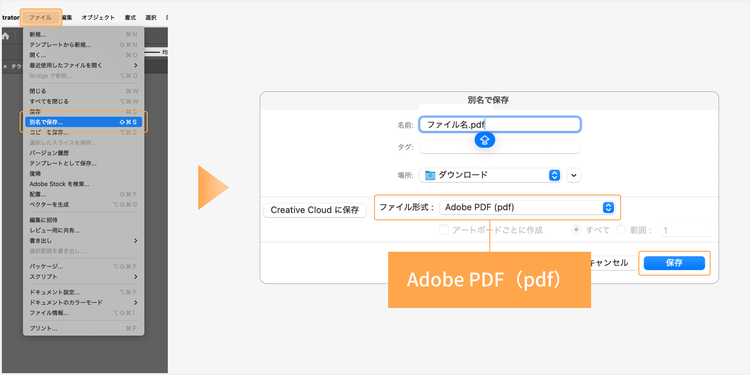750x375 pixels.
Task: Open the ファイル形式 Adobe PDF dropdown
Action: [x=527, y=208]
